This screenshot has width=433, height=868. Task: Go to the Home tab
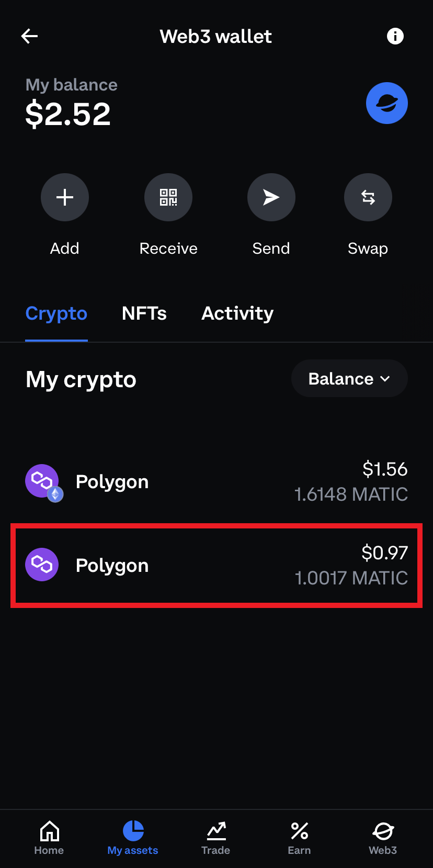pos(49,837)
